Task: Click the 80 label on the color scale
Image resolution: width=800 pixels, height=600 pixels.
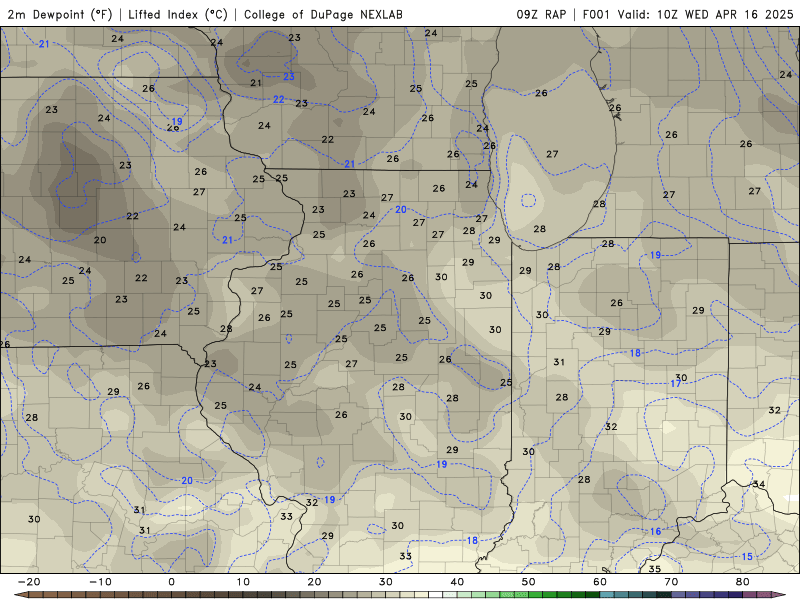Action: click(x=743, y=582)
